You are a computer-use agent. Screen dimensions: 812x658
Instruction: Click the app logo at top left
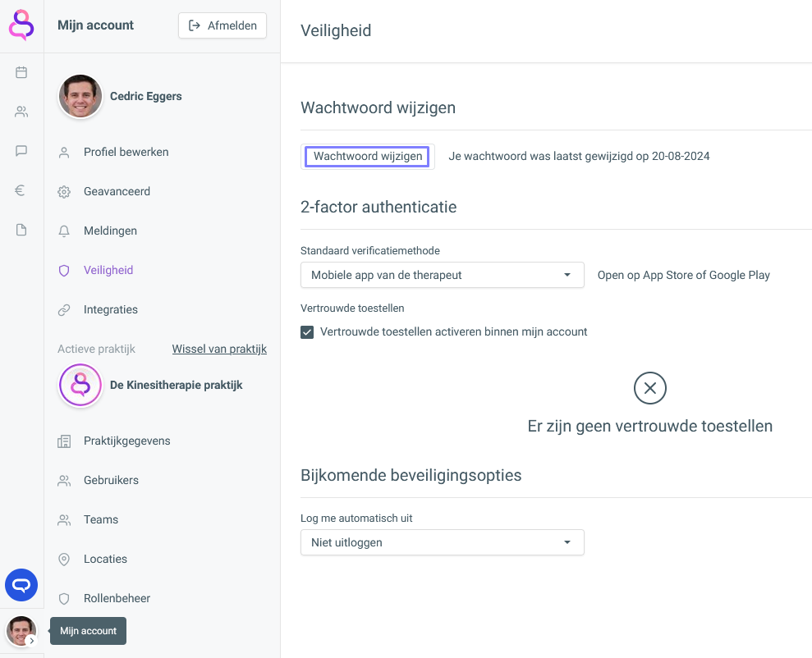coord(21,25)
